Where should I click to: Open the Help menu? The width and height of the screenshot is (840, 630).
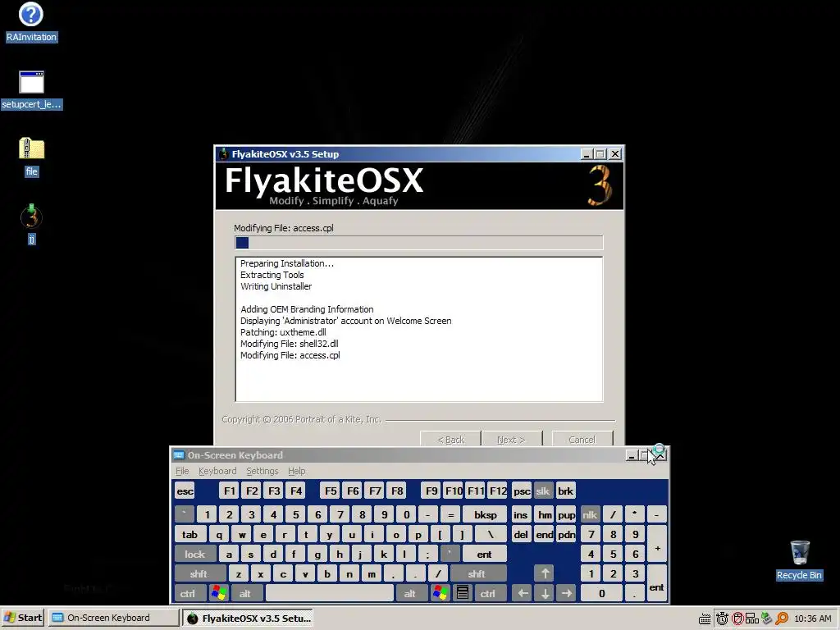pyautogui.click(x=296, y=471)
